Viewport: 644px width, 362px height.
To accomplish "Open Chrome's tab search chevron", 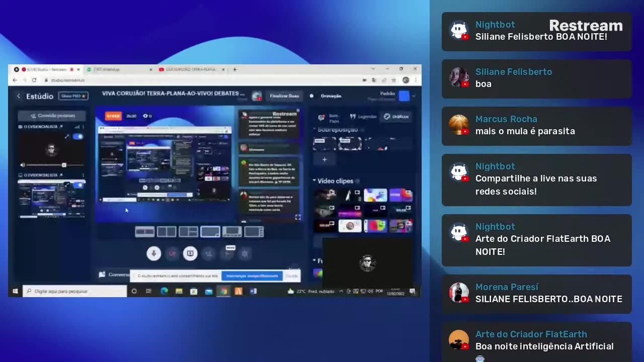I will 373,69.
